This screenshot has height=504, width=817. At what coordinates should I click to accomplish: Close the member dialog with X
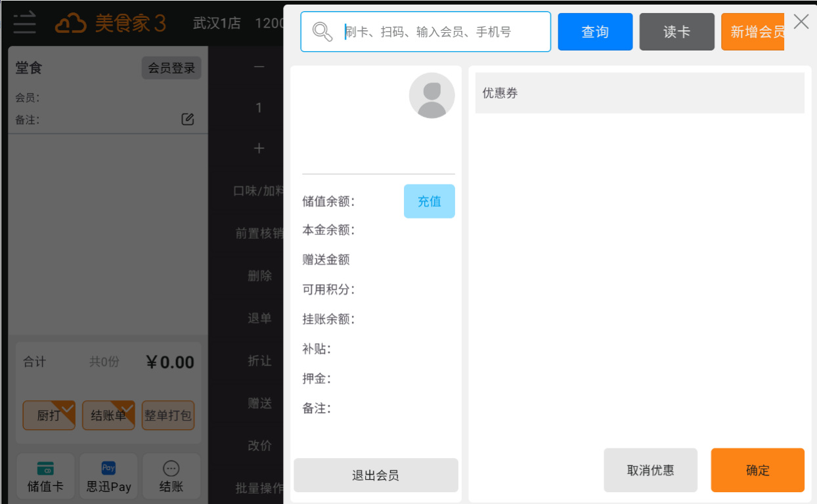tap(801, 22)
